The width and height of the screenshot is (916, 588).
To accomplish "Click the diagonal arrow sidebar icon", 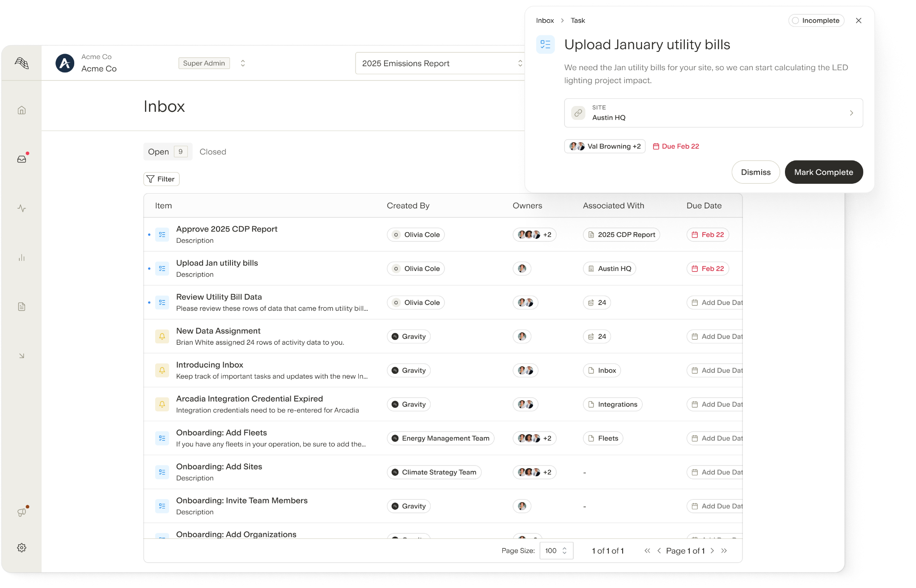I will [x=21, y=356].
